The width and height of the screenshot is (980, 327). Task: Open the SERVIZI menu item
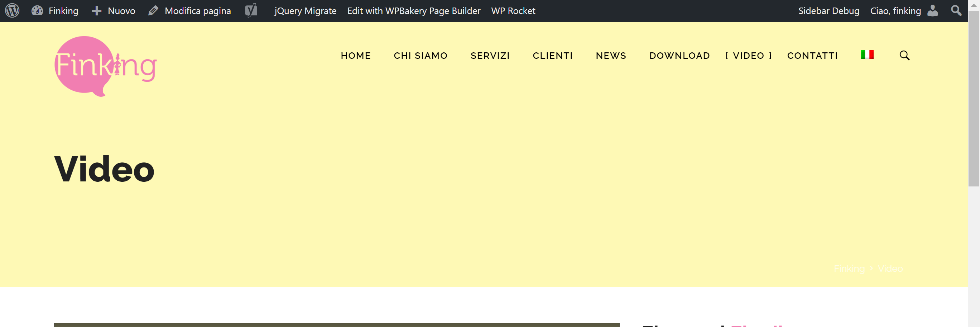pos(490,56)
